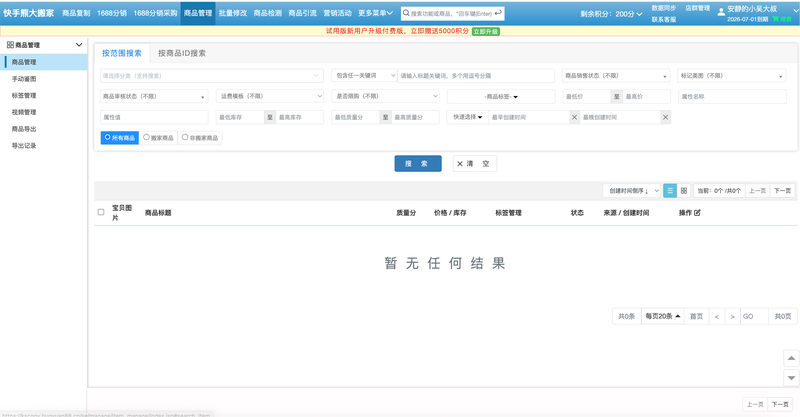The height and width of the screenshot is (417, 800).
Task: Click the scroll-to-top arrow button
Action: (791, 358)
